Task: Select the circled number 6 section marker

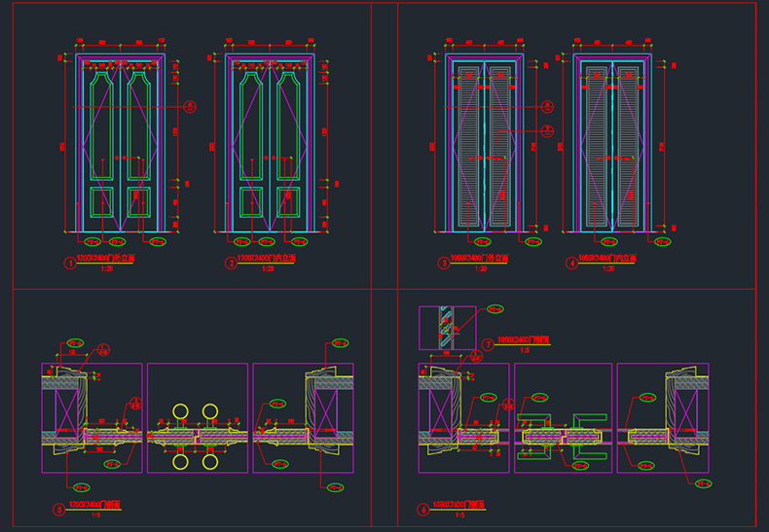Action: pyautogui.click(x=423, y=510)
